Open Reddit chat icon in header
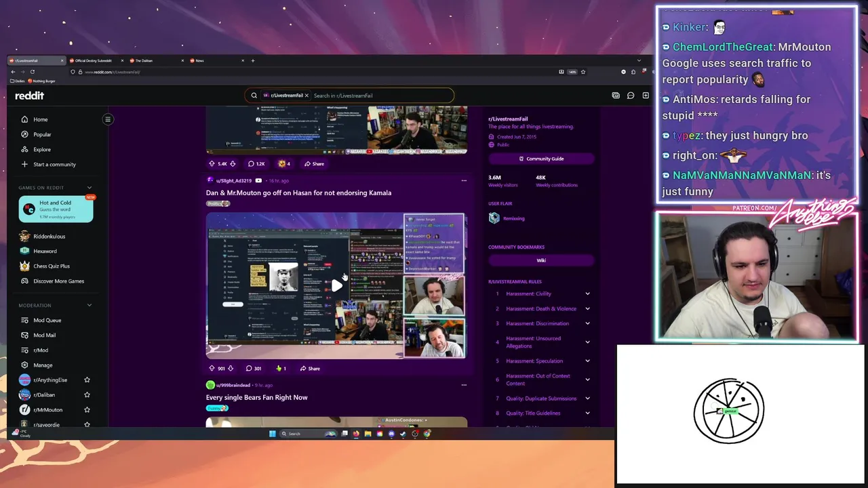This screenshot has height=488, width=868. (631, 96)
